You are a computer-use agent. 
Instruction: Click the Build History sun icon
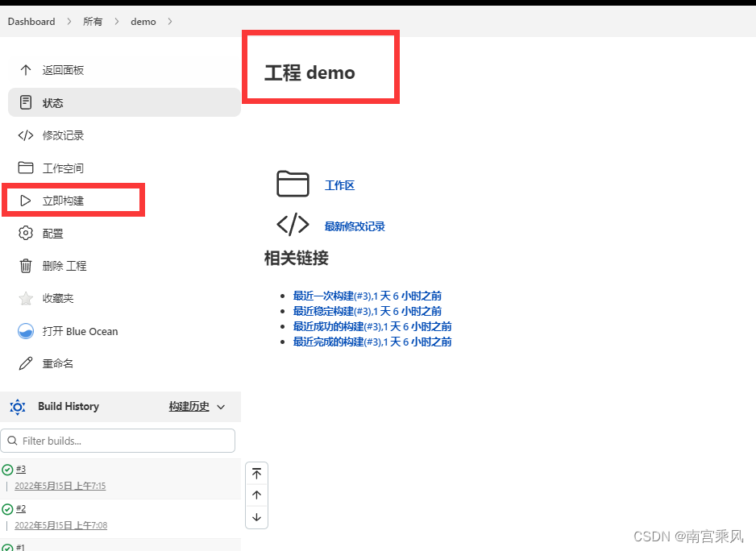(18, 407)
